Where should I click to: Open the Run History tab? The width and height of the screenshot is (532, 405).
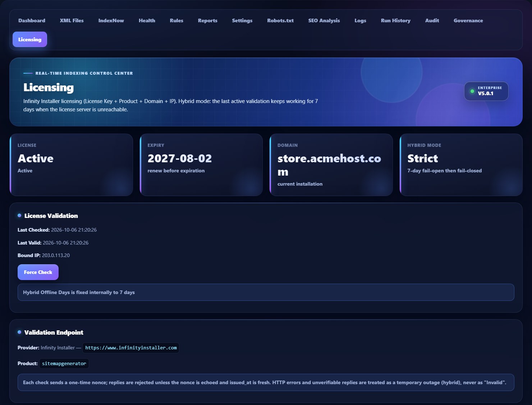pos(395,20)
